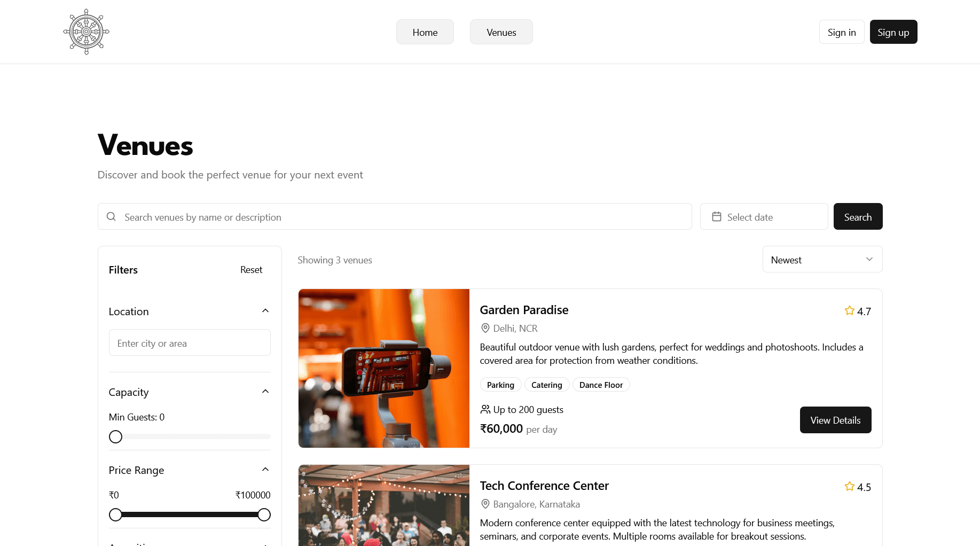View Details for Garden Paradise
980x546 pixels.
coord(836,420)
